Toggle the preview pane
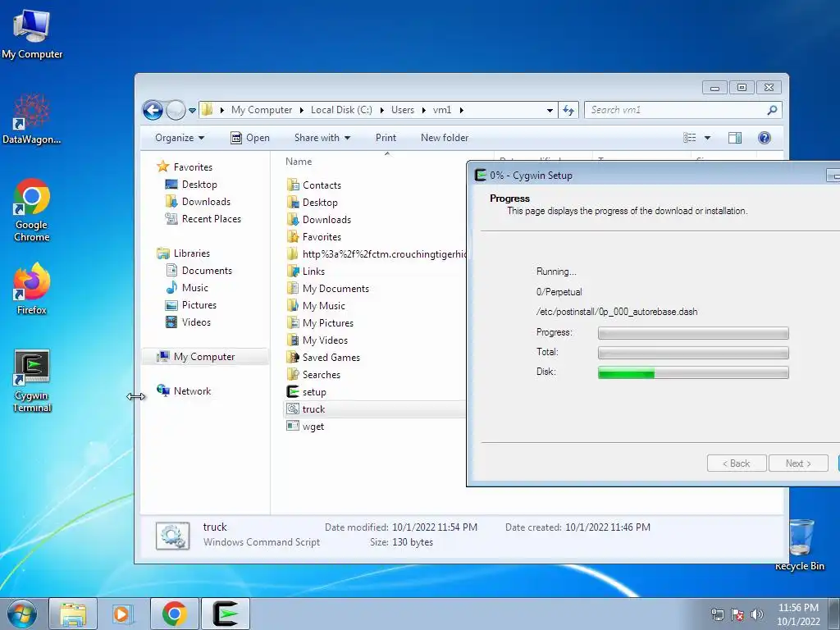The image size is (840, 630). pyautogui.click(x=735, y=138)
